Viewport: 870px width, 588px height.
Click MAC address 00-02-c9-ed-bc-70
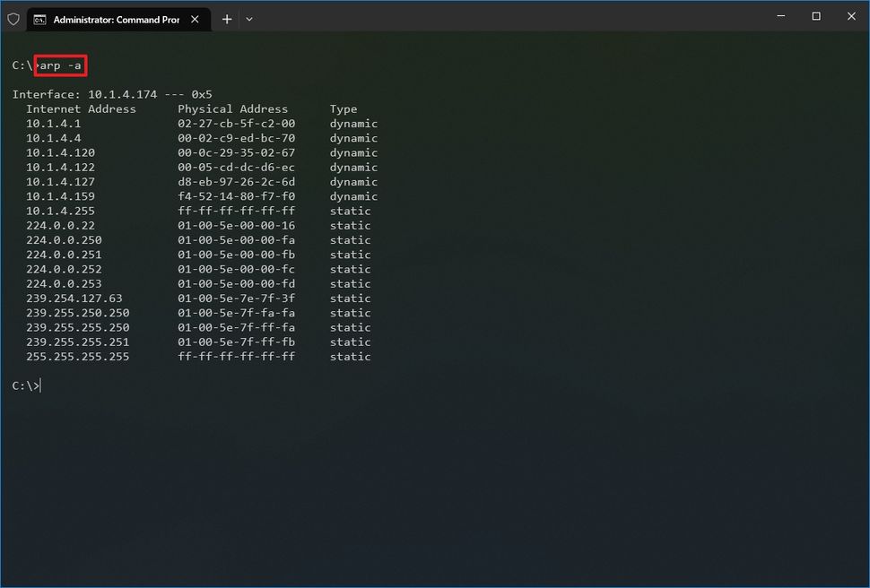tap(237, 138)
